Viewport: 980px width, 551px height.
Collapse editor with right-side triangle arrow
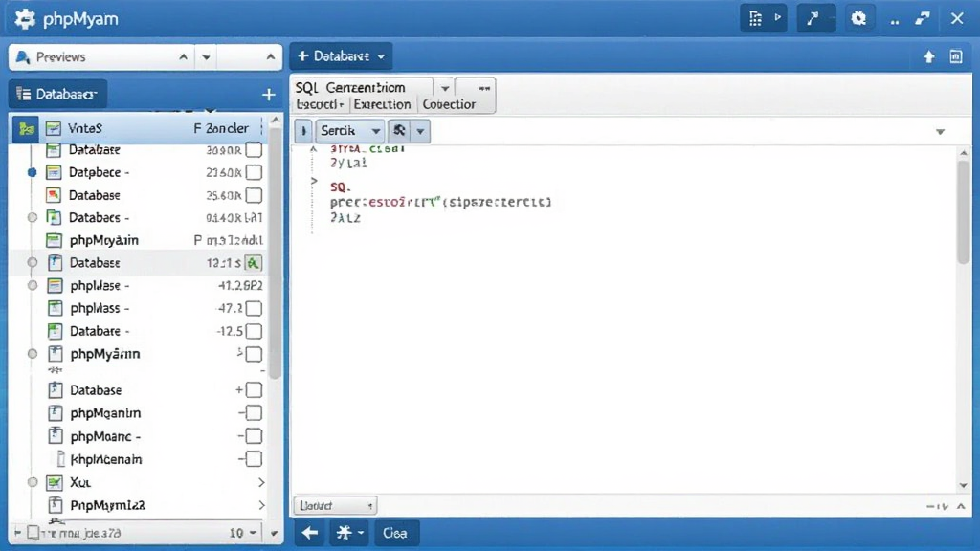(x=940, y=132)
